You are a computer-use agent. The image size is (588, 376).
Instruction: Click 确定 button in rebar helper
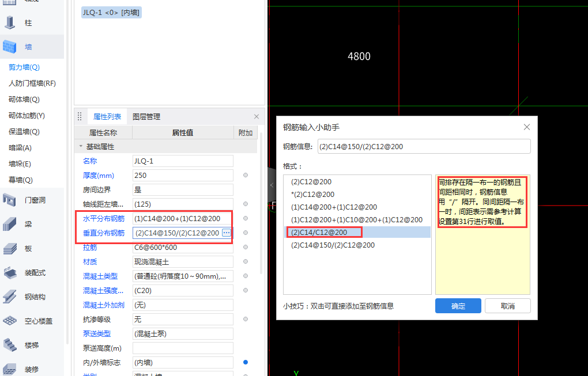point(458,306)
